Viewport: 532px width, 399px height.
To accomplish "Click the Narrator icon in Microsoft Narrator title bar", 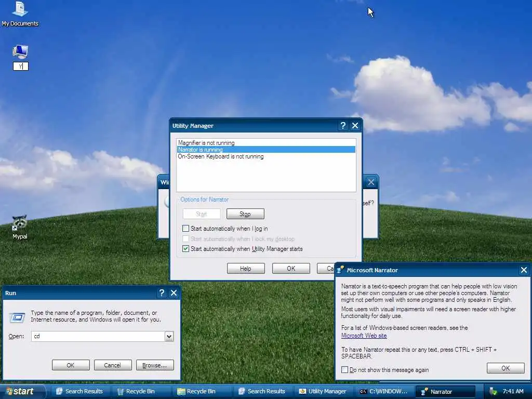I will (340, 270).
